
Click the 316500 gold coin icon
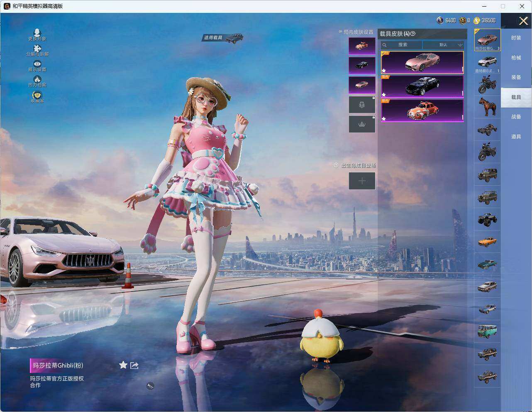pos(477,20)
